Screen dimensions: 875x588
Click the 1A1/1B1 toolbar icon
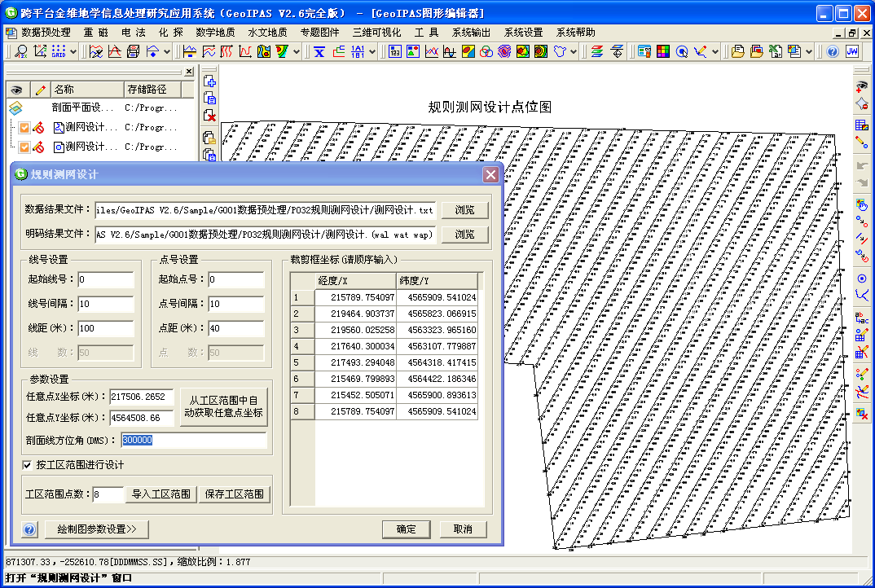tap(358, 52)
